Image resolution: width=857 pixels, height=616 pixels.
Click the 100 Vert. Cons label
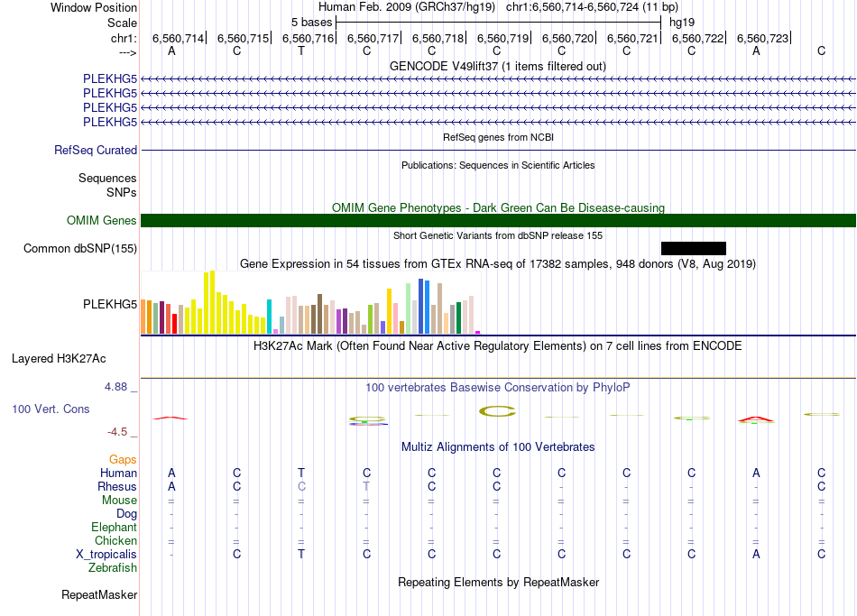tap(51, 409)
